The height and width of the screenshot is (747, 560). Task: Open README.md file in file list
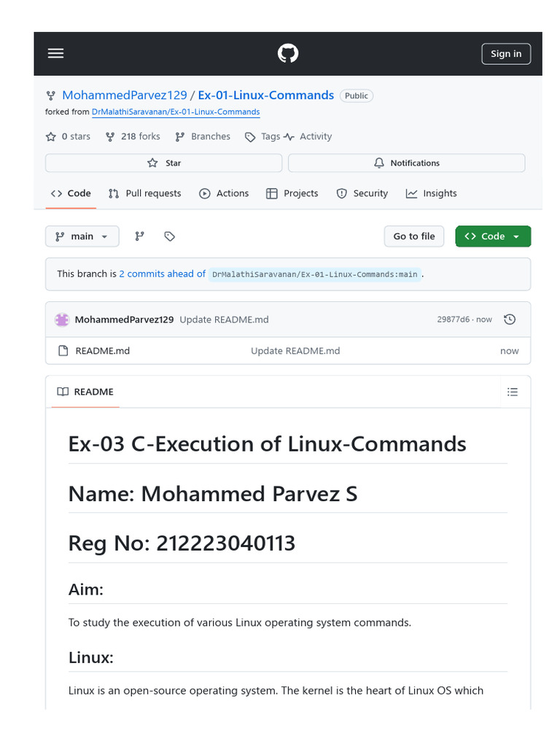tap(102, 351)
